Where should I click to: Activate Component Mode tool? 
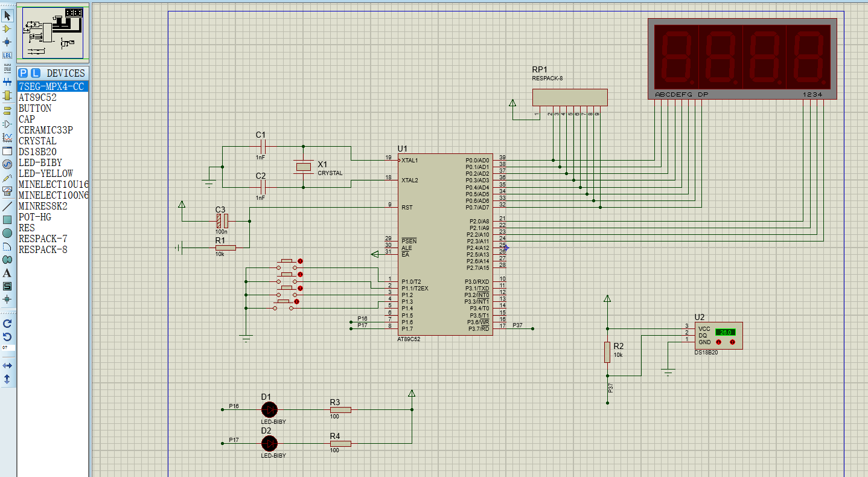coord(7,28)
